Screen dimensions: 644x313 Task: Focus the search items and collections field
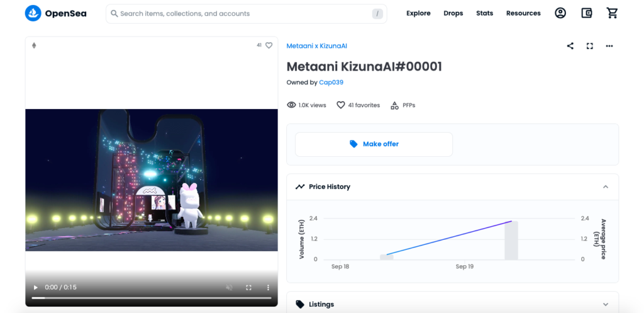246,14
